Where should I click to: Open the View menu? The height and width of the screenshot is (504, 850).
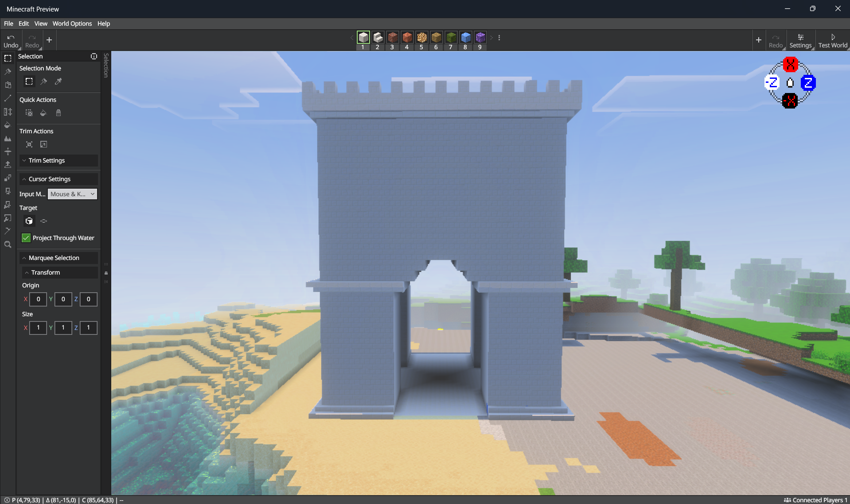click(x=41, y=23)
